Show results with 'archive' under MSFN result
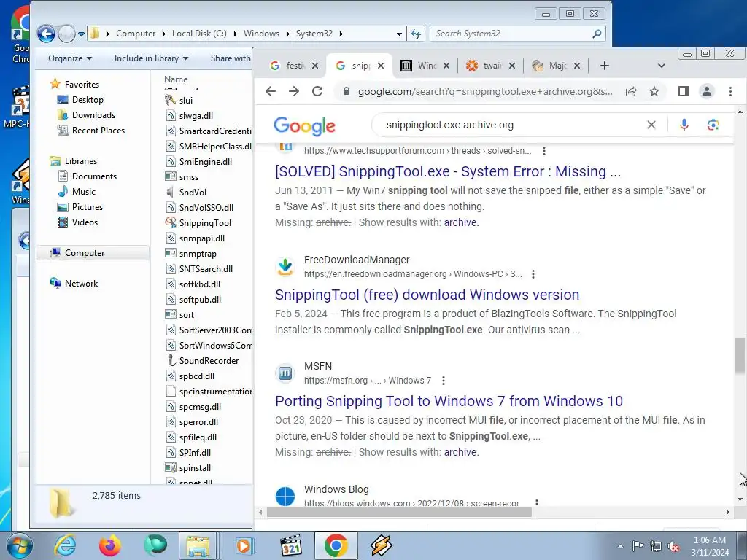 (x=460, y=452)
